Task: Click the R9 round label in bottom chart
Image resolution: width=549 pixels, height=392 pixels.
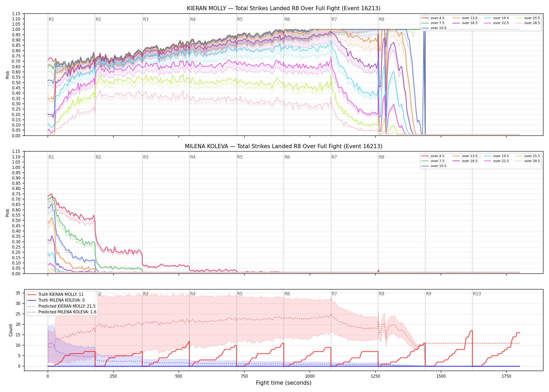Action: tap(428, 294)
